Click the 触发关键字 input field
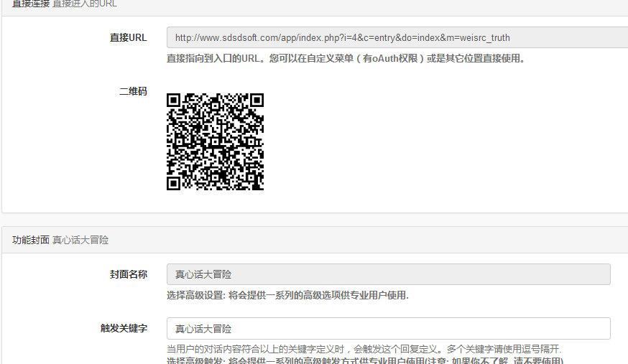This screenshot has width=628, height=364. click(389, 329)
